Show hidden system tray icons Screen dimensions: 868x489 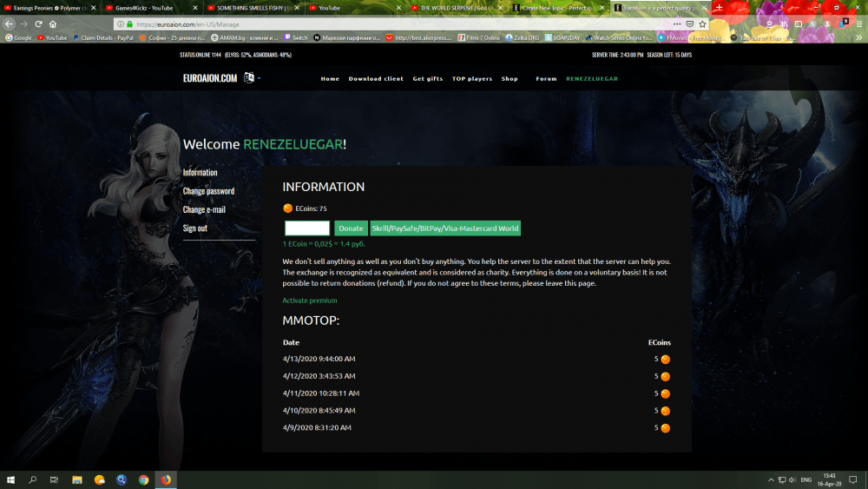pos(771,479)
